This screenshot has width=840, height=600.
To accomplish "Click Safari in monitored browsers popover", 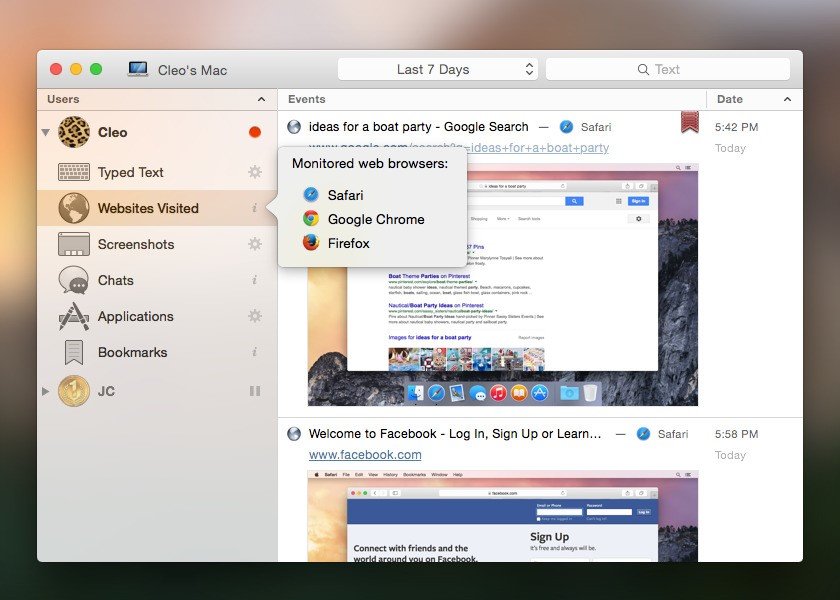I will (x=346, y=195).
